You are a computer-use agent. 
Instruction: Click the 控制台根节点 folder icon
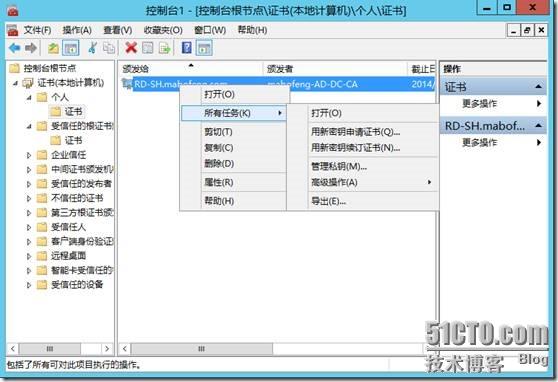pos(15,68)
